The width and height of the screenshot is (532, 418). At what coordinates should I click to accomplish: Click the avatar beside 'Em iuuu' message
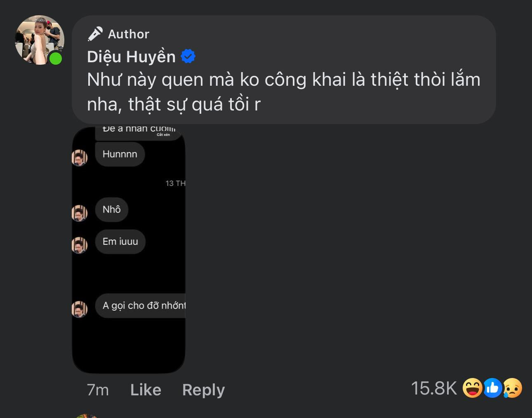[x=80, y=245]
